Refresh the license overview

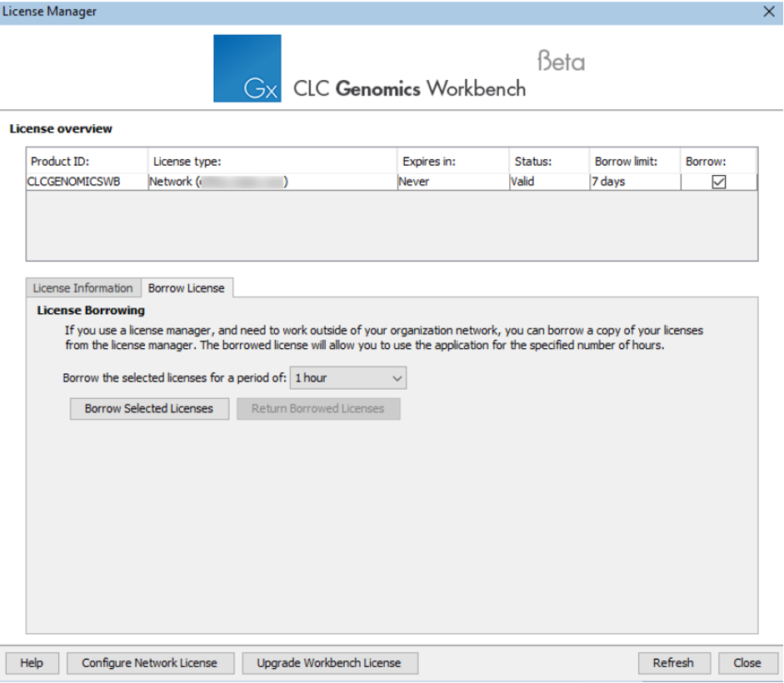673,663
